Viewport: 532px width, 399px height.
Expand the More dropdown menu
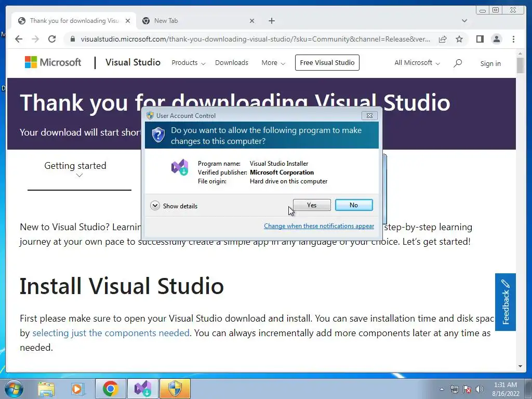pos(273,63)
